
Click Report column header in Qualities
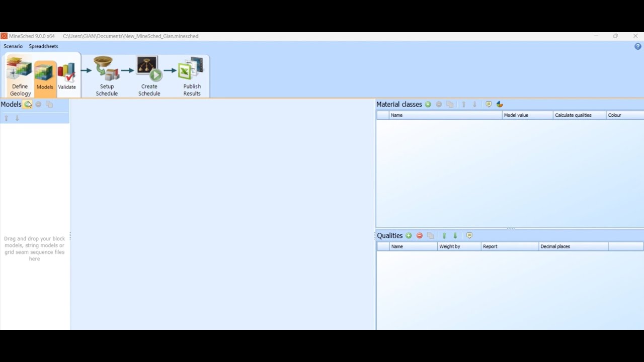510,246
